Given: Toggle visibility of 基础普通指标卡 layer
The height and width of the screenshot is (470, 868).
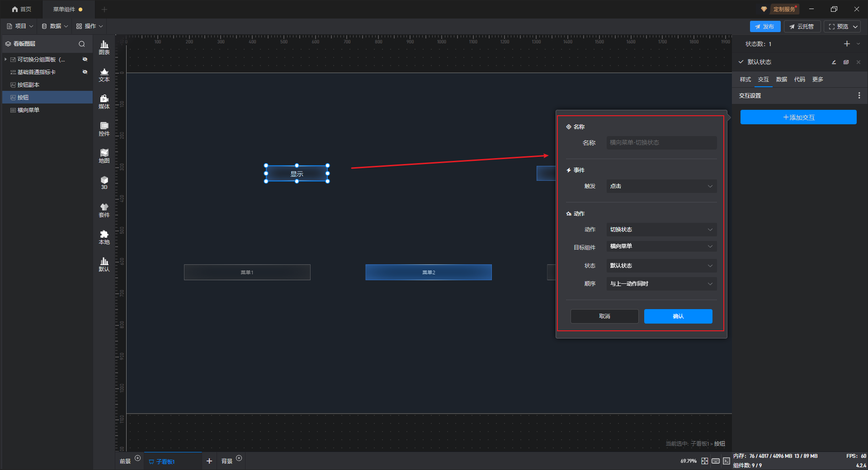Looking at the screenshot, I should pos(85,72).
